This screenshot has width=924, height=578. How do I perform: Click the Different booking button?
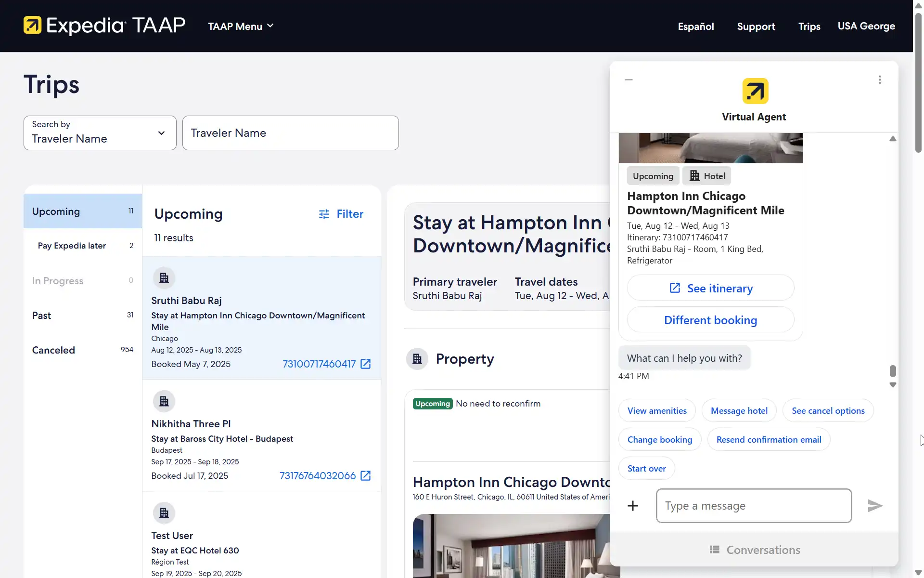710,320
